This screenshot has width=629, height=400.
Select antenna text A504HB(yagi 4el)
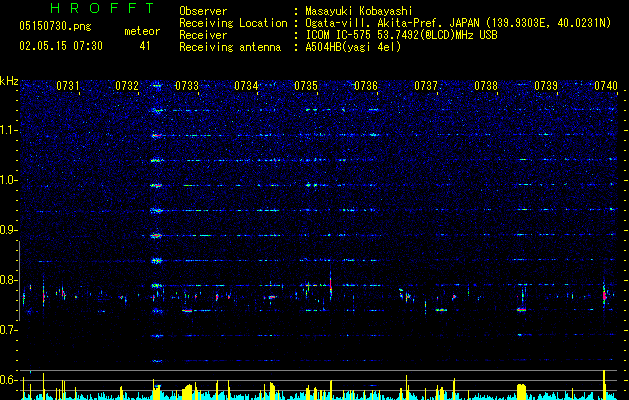353,47
